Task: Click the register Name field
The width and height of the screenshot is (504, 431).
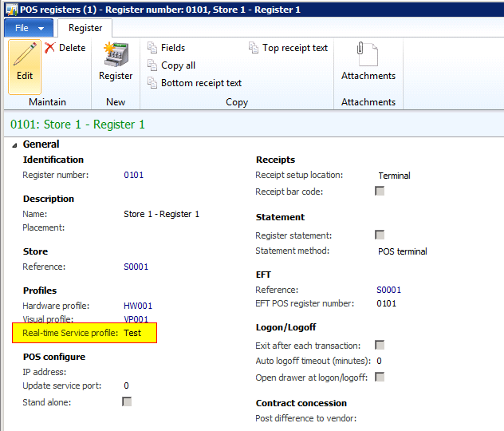Action: tap(161, 214)
